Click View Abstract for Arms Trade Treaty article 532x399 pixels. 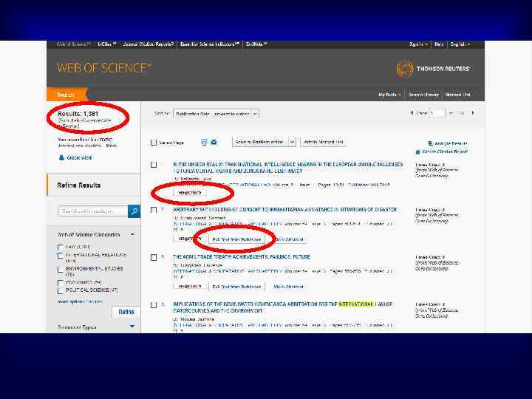tap(288, 287)
